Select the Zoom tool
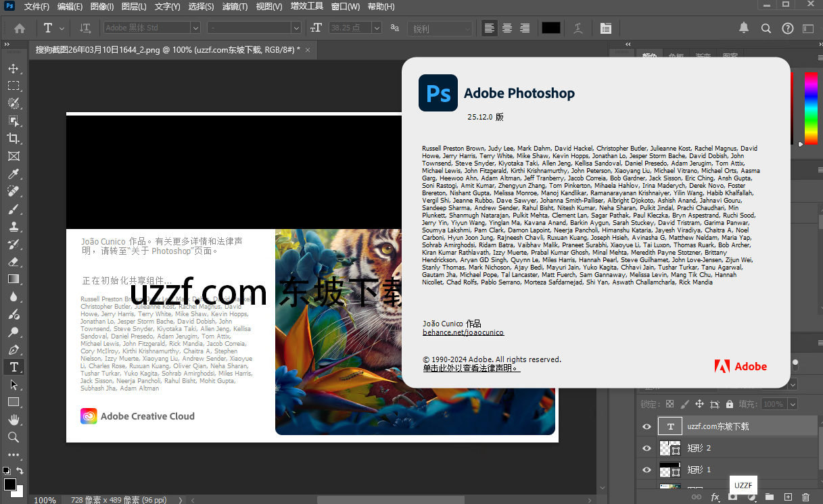The height and width of the screenshot is (504, 823). [14, 437]
